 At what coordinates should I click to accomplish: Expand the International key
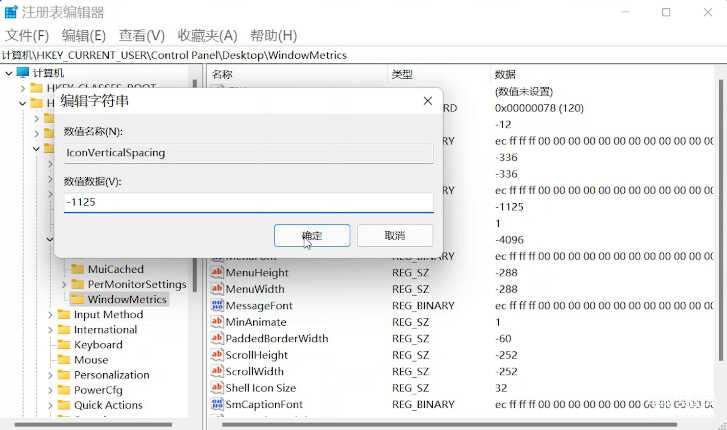click(x=50, y=329)
